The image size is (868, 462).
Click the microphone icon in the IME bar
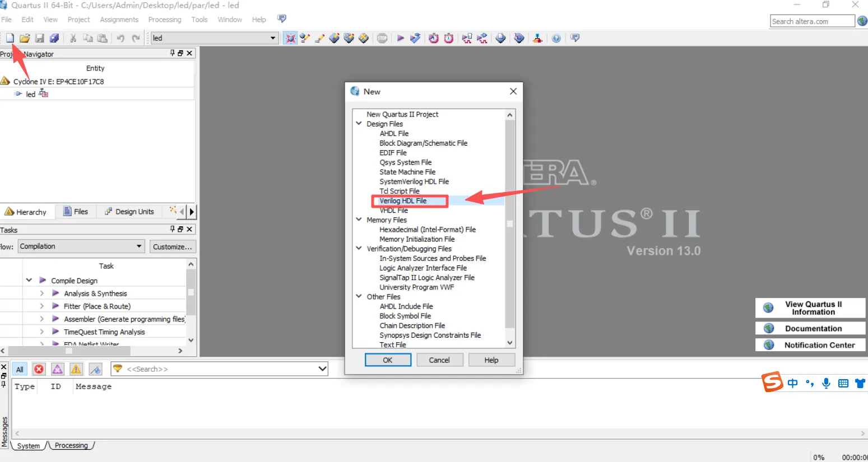point(826,383)
